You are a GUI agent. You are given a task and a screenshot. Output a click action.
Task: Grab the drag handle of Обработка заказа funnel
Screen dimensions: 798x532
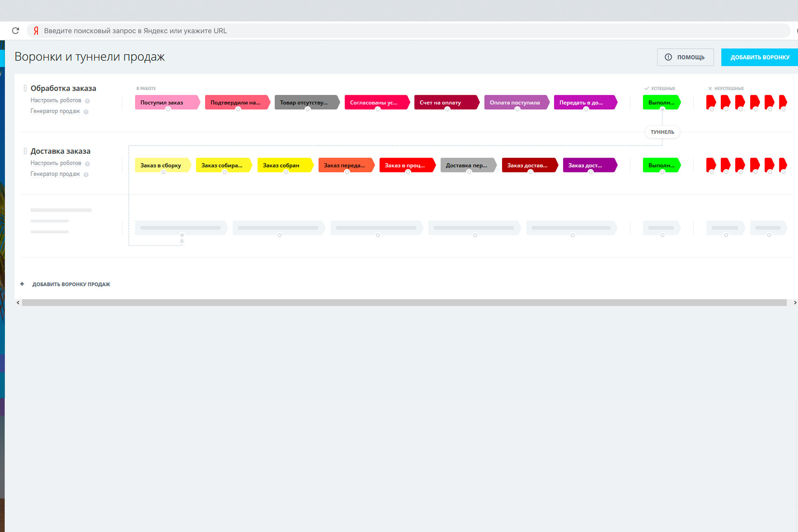[x=25, y=88]
